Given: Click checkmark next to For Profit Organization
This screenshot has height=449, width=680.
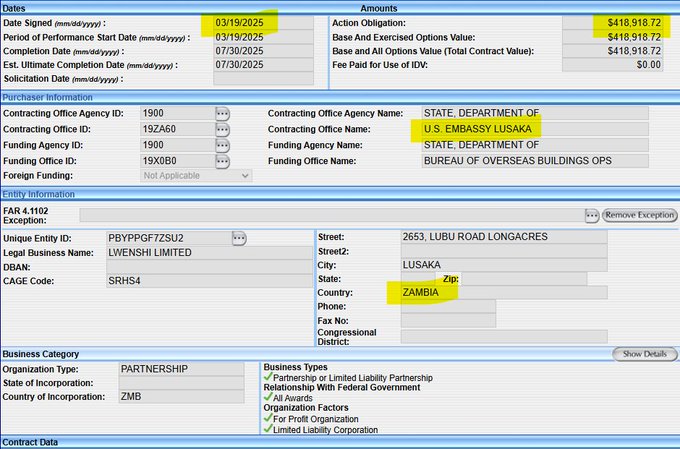Looking at the screenshot, I should pos(267,419).
